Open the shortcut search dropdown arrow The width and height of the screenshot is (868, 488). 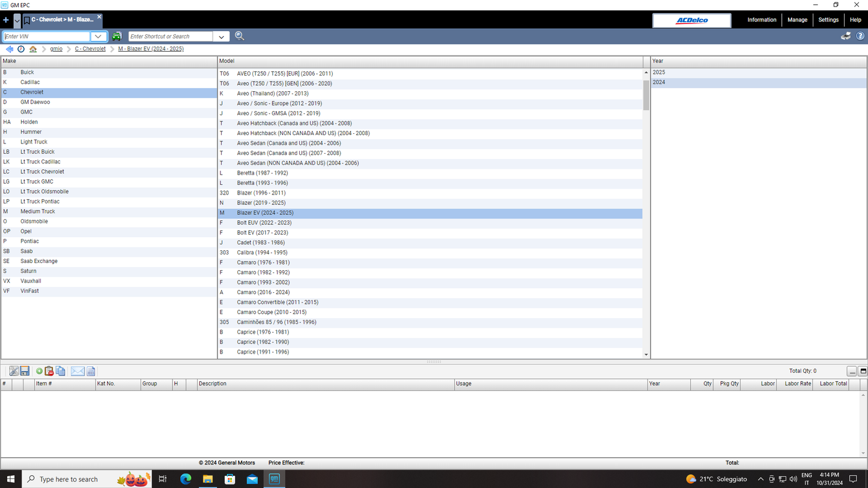(x=222, y=37)
